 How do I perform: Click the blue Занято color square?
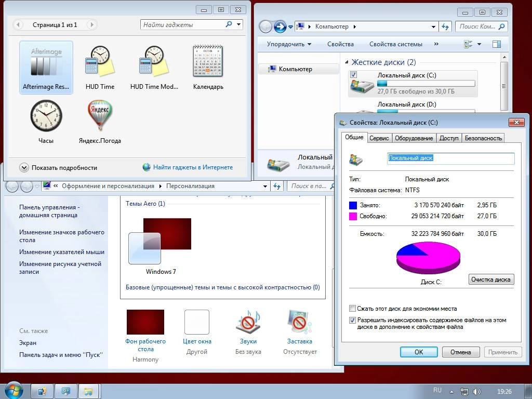[353, 205]
